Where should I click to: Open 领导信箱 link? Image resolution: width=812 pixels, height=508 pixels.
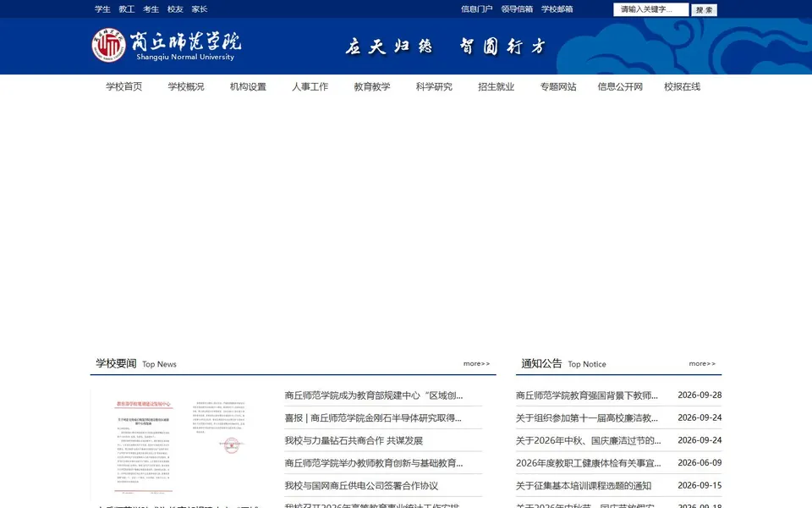(x=517, y=9)
